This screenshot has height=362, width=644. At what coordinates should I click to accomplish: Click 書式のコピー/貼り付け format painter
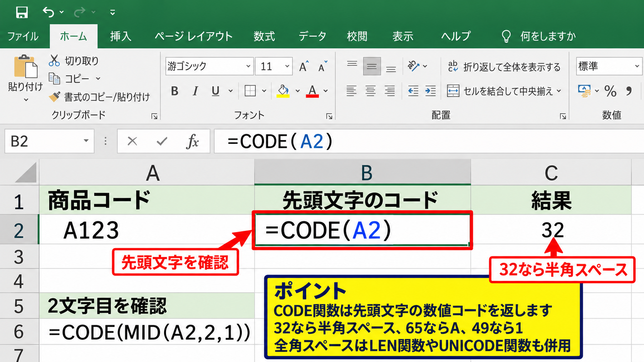99,97
